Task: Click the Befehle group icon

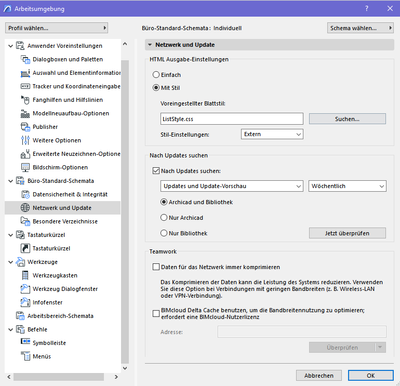Action: [20, 329]
